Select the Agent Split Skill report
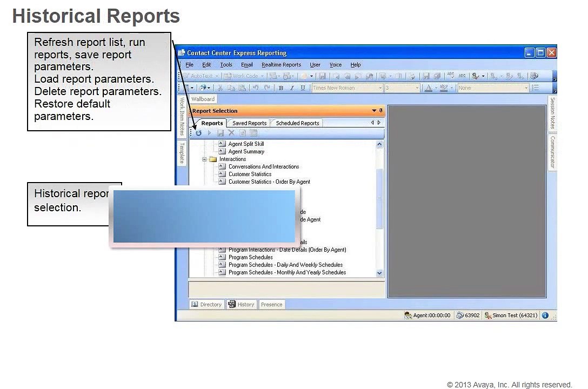 click(x=246, y=144)
